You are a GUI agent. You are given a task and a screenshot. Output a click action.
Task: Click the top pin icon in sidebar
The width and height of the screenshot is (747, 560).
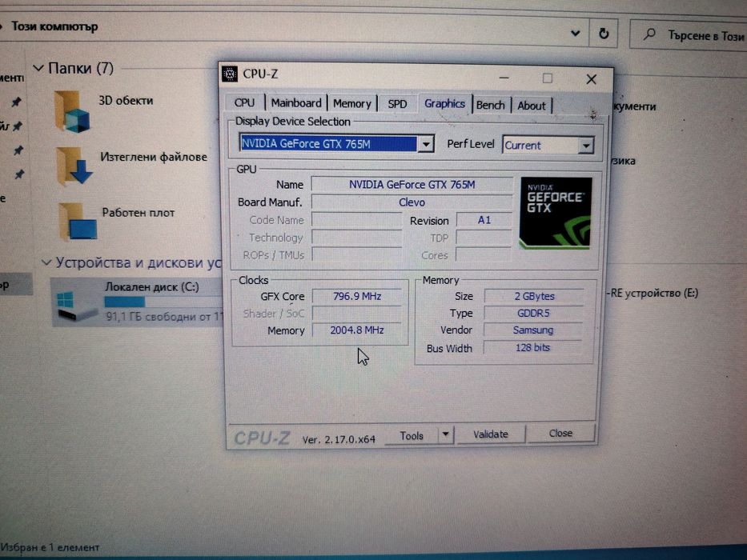tap(17, 102)
